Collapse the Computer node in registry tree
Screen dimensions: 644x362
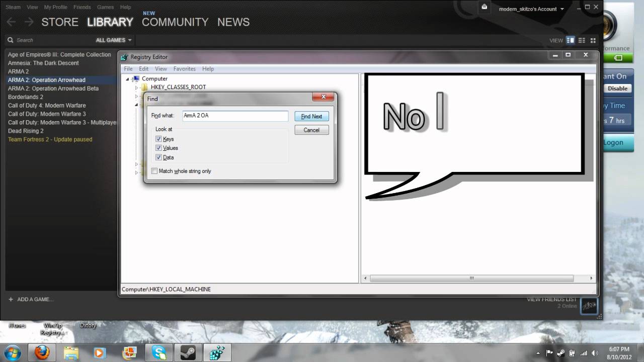click(x=127, y=79)
